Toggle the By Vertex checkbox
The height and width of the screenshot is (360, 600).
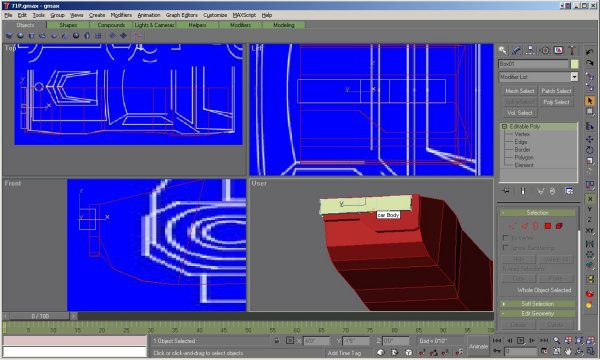click(x=505, y=238)
